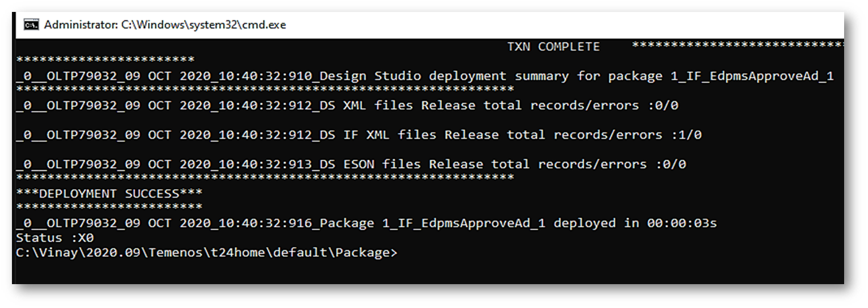The width and height of the screenshot is (868, 308).
Task: Click the asterisk row right of TXN COMPLETE
Action: (x=737, y=45)
